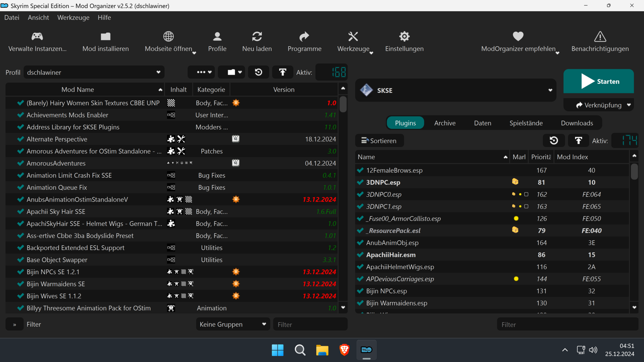This screenshot has width=644, height=362.
Task: Open File Explorer from the taskbar
Action: [x=322, y=350]
